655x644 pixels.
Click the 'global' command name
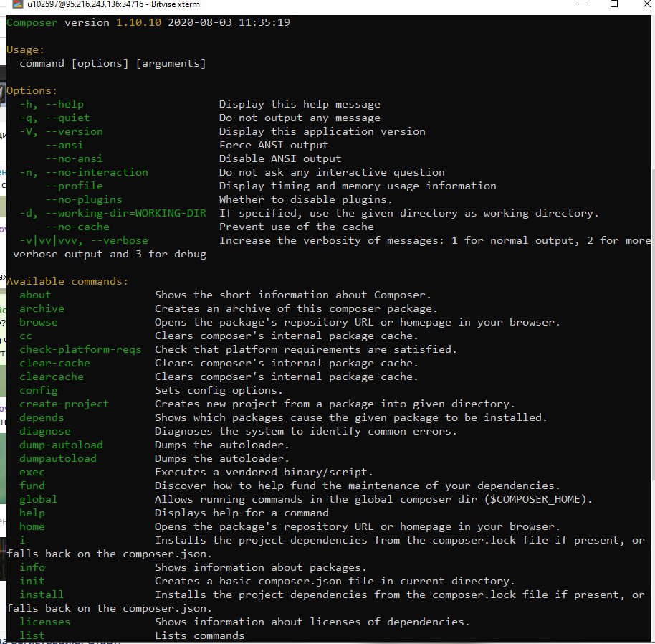[x=39, y=499]
